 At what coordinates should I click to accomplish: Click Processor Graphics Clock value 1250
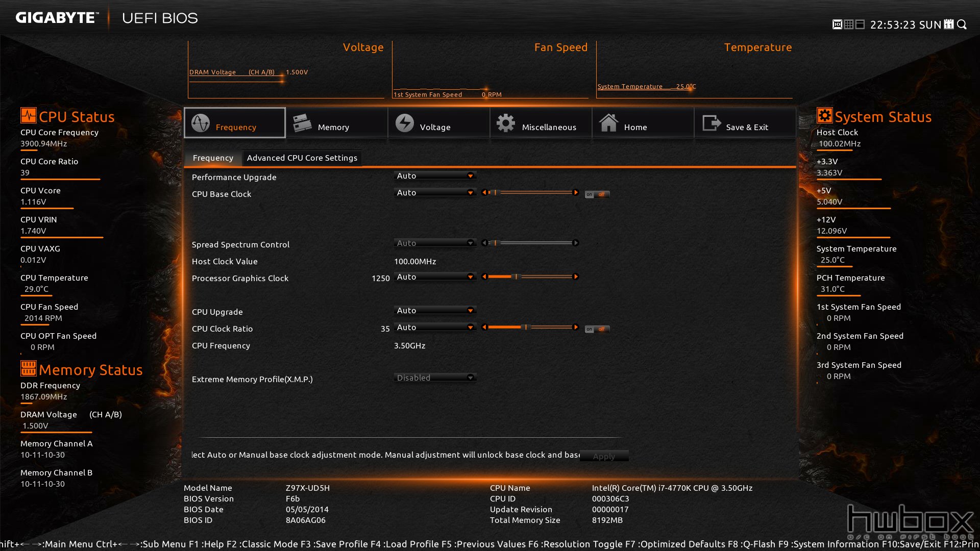click(381, 278)
